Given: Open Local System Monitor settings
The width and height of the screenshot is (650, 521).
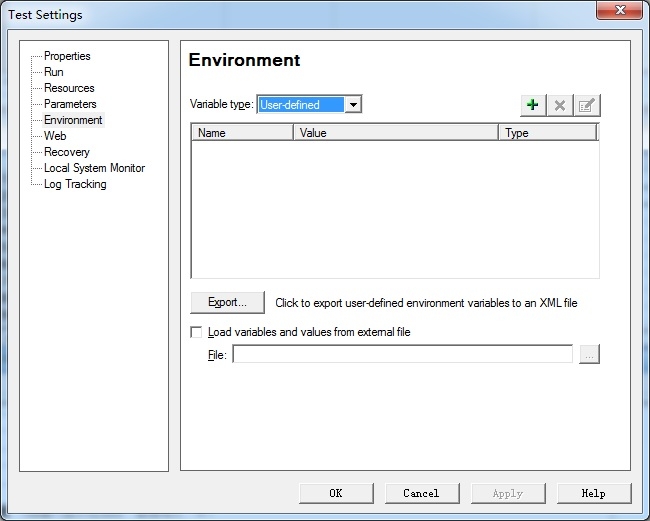Looking at the screenshot, I should [95, 168].
